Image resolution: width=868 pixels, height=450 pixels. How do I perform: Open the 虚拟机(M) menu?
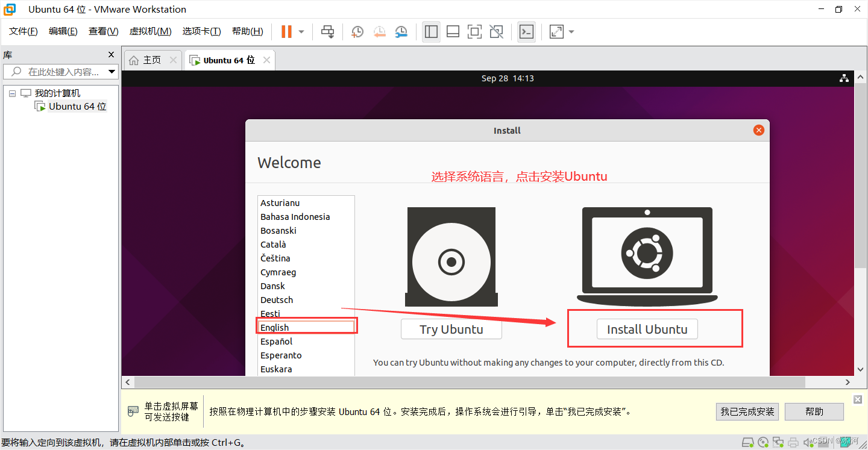click(x=150, y=31)
